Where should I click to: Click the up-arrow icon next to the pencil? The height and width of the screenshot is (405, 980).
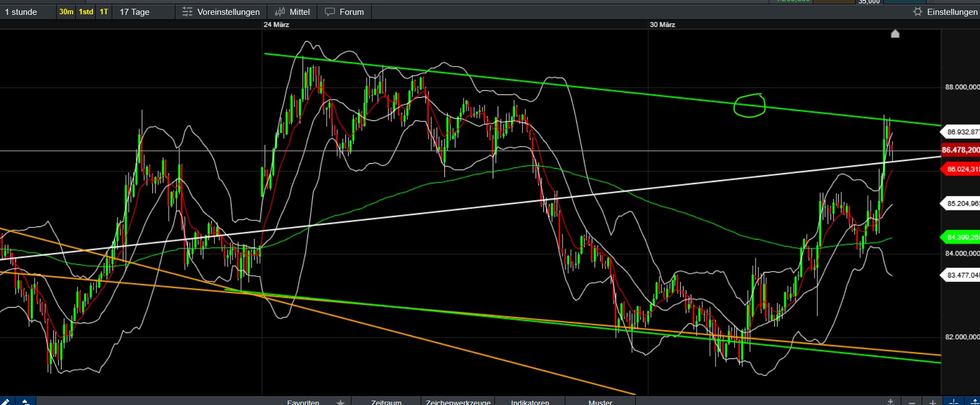coord(25,401)
